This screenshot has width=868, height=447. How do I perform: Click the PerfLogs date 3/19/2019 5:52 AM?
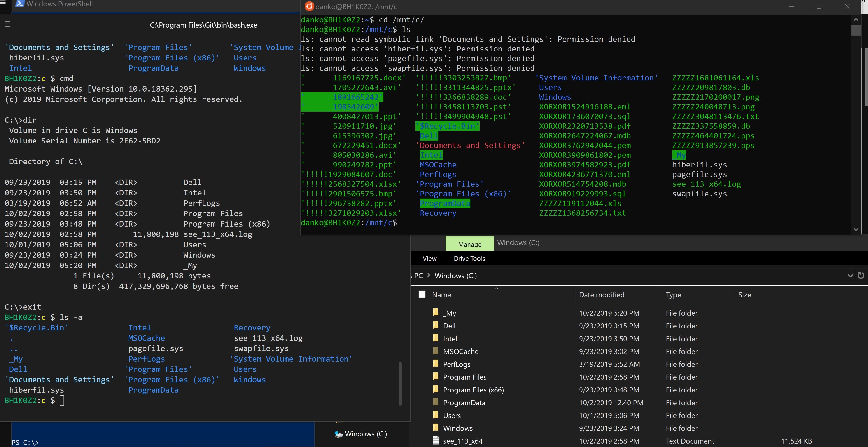pos(609,364)
